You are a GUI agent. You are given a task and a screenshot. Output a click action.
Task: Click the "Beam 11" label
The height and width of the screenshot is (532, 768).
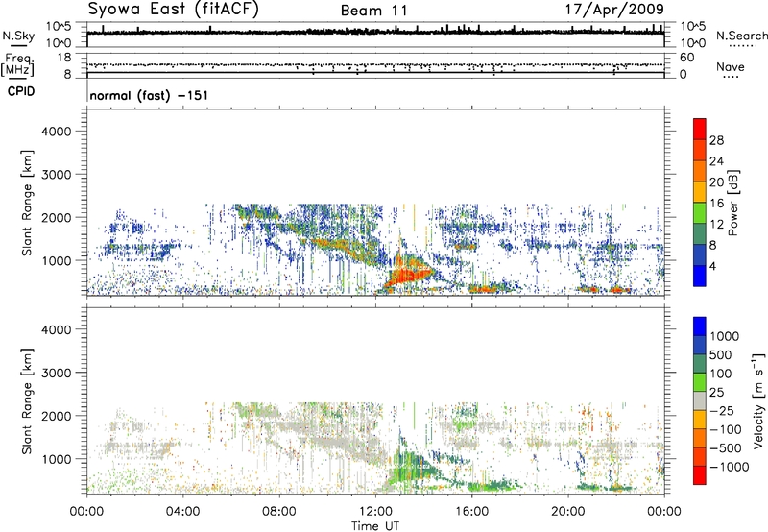374,11
